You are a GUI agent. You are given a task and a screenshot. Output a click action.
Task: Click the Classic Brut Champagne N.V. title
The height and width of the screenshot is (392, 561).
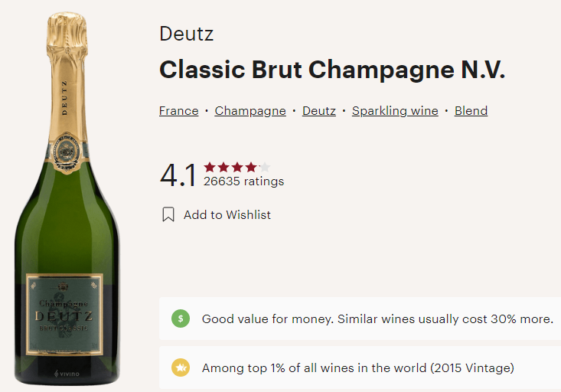tap(332, 70)
